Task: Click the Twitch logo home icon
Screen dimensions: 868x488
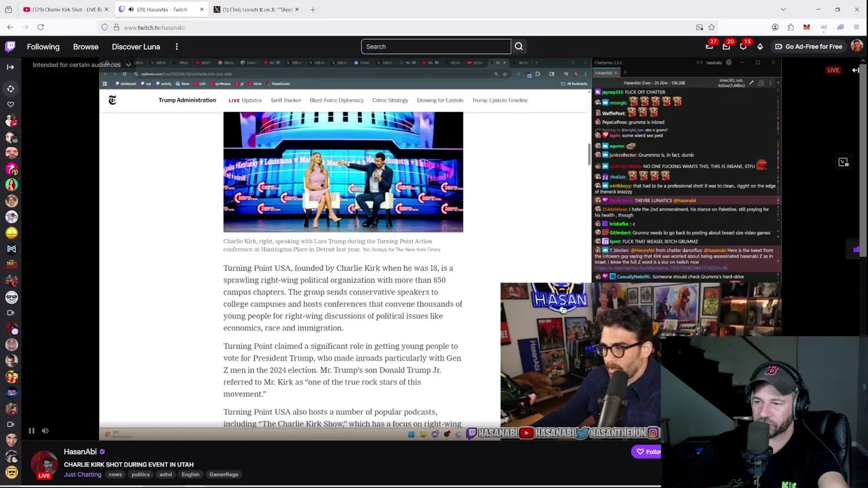Action: (10, 46)
